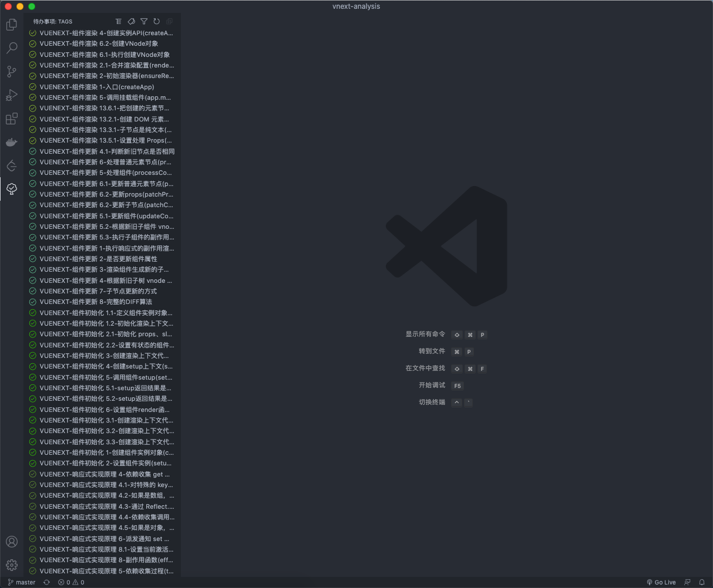
Task: Click the greyed collapse-all icon in header
Action: coord(170,21)
